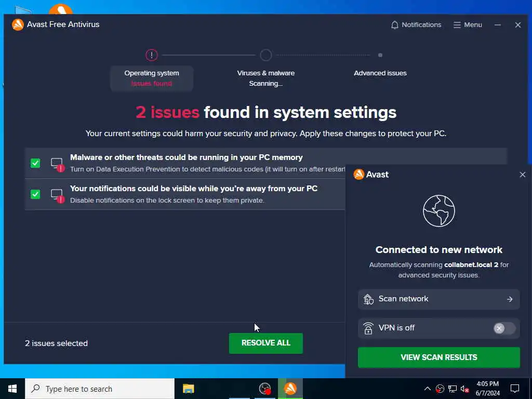Uncheck the Malware in PC memory issue

click(x=35, y=163)
